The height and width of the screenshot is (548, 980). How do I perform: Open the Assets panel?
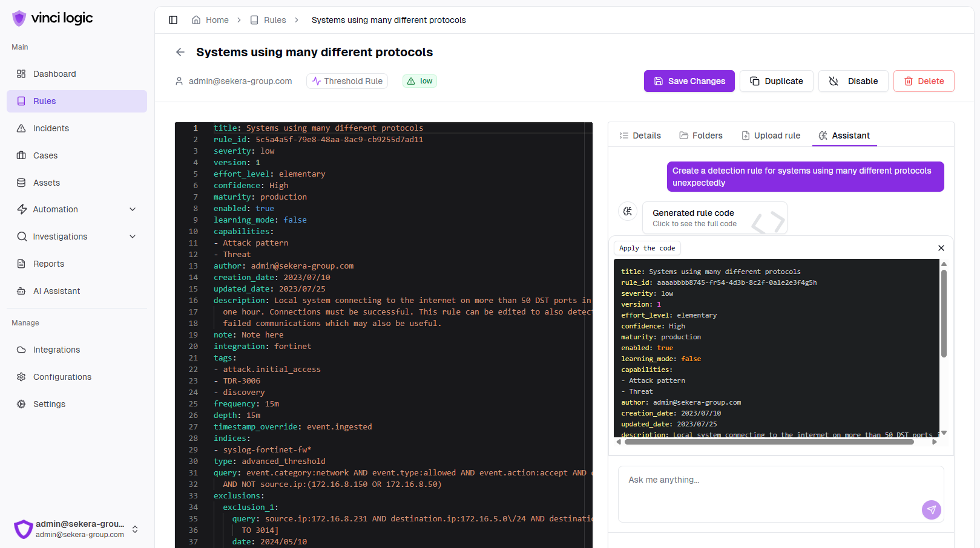pyautogui.click(x=45, y=183)
